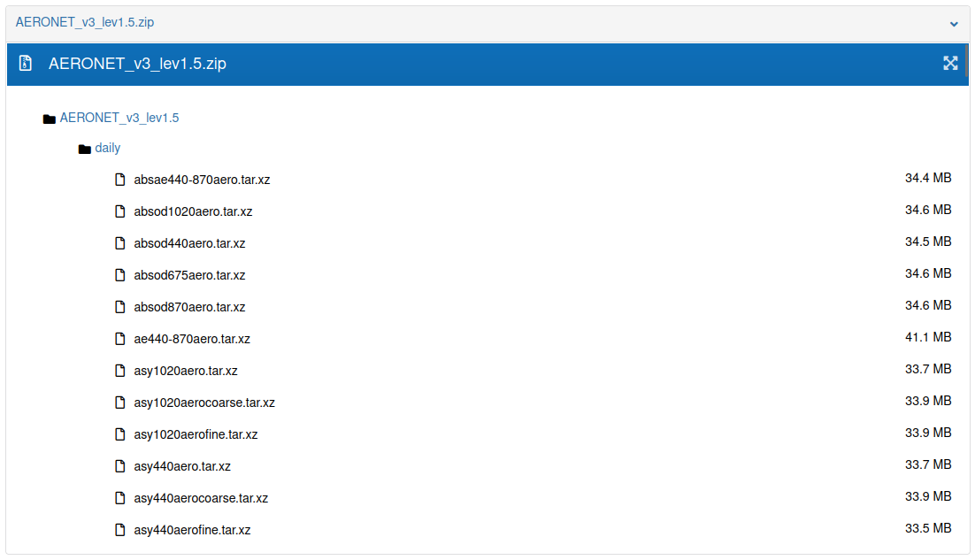Collapse the AERONET_v3_lev1.5 folder
This screenshot has height=560, width=975.
[119, 118]
